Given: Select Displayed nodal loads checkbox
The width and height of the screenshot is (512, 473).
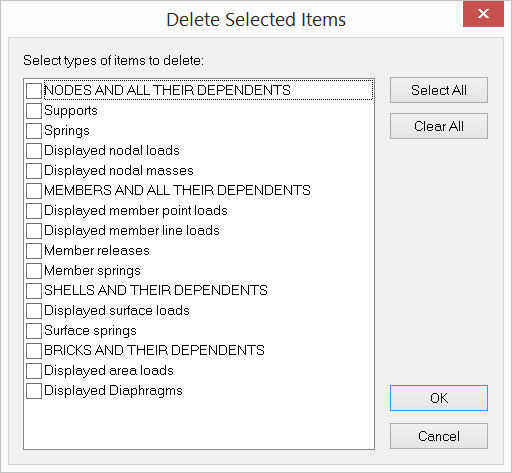Looking at the screenshot, I should coord(34,151).
